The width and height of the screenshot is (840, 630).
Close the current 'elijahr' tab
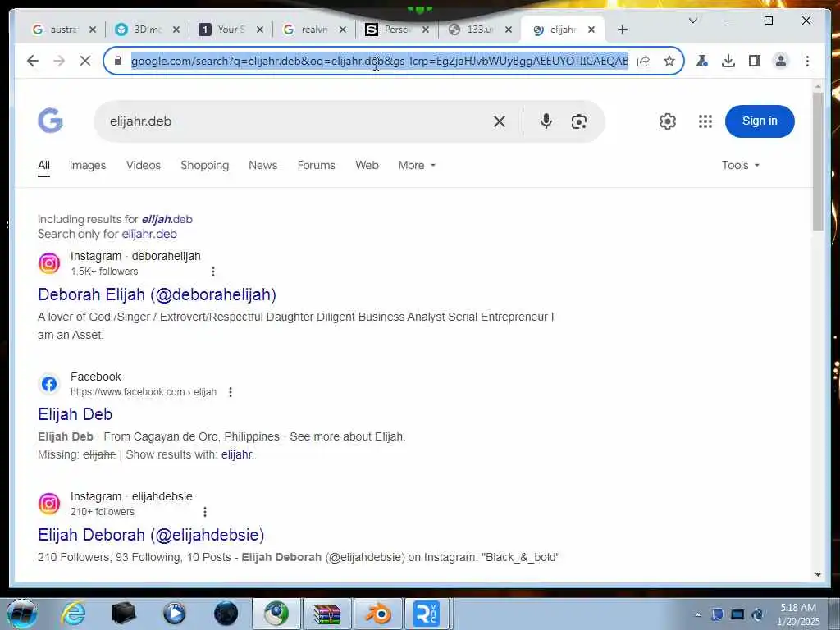point(591,30)
